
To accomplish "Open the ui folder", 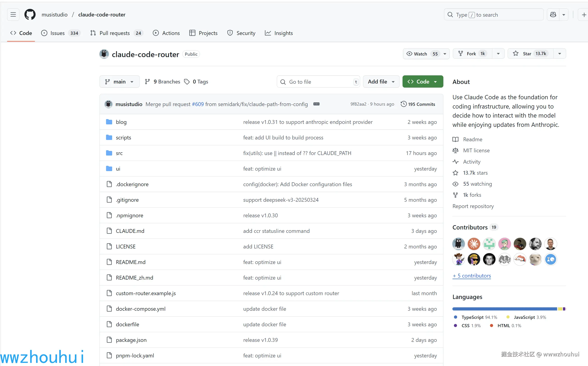I will coord(118,169).
